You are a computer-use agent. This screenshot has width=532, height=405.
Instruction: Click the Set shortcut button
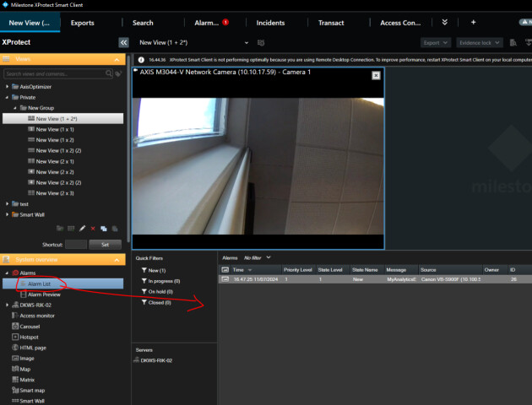105,244
